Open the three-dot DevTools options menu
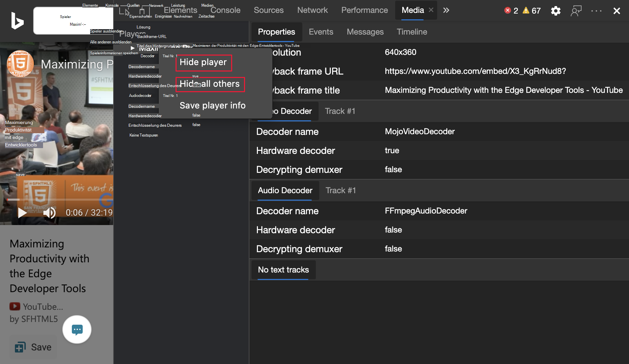This screenshot has width=629, height=364. [x=596, y=11]
